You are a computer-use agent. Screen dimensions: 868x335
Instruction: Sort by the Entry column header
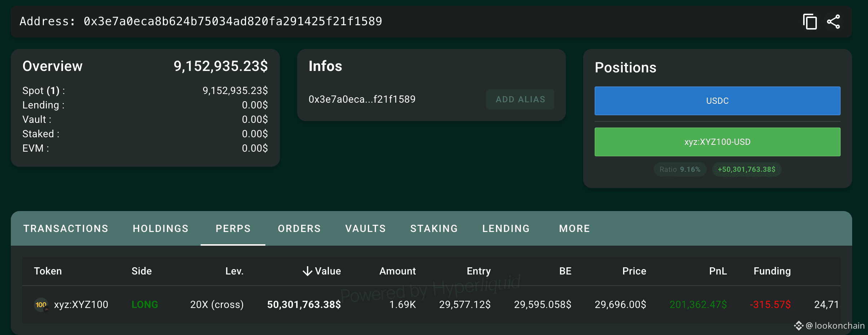479,271
